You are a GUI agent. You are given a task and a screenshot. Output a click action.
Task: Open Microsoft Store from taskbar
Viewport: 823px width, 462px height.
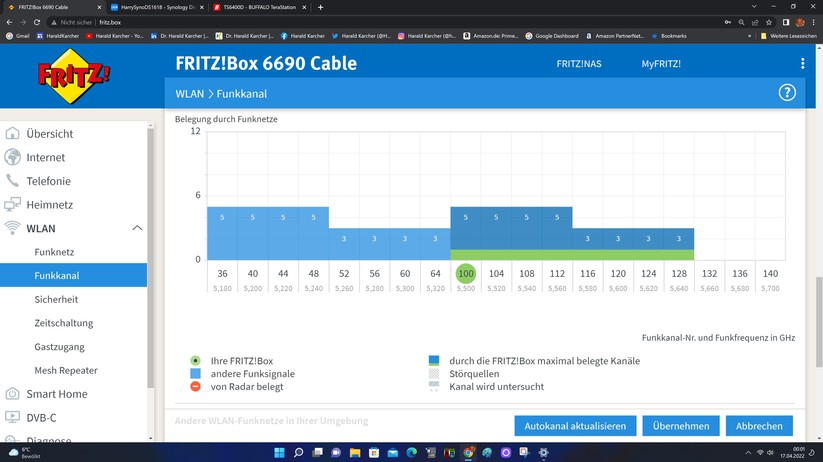[374, 453]
